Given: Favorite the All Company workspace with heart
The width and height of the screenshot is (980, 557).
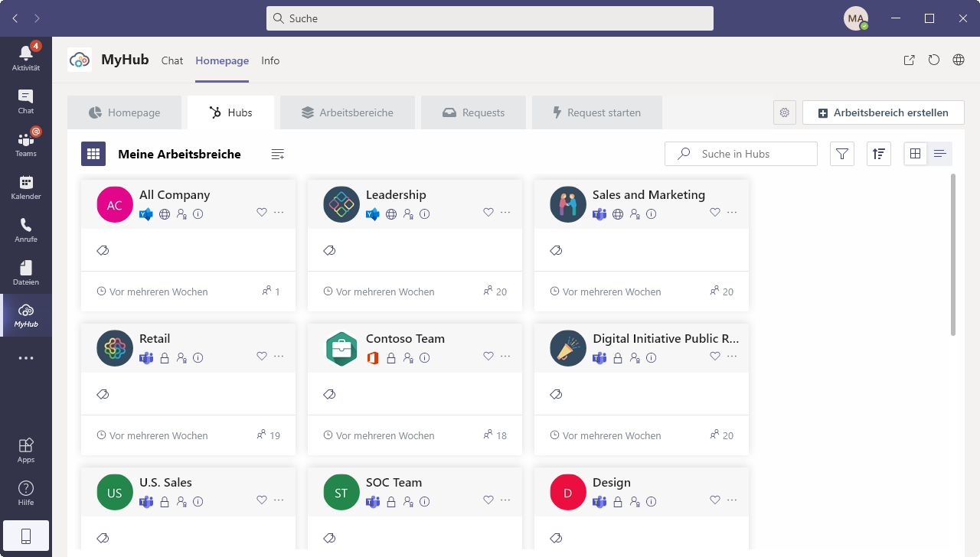Looking at the screenshot, I should point(262,213).
